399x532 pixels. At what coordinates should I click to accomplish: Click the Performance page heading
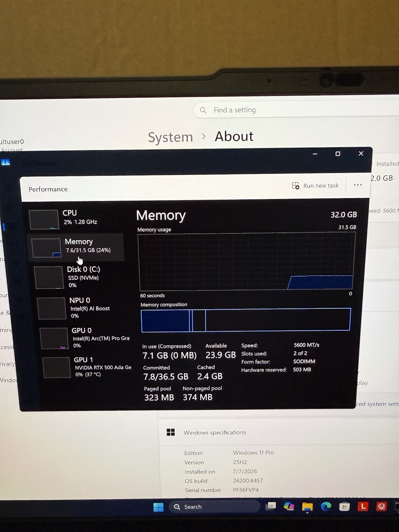[x=48, y=189]
